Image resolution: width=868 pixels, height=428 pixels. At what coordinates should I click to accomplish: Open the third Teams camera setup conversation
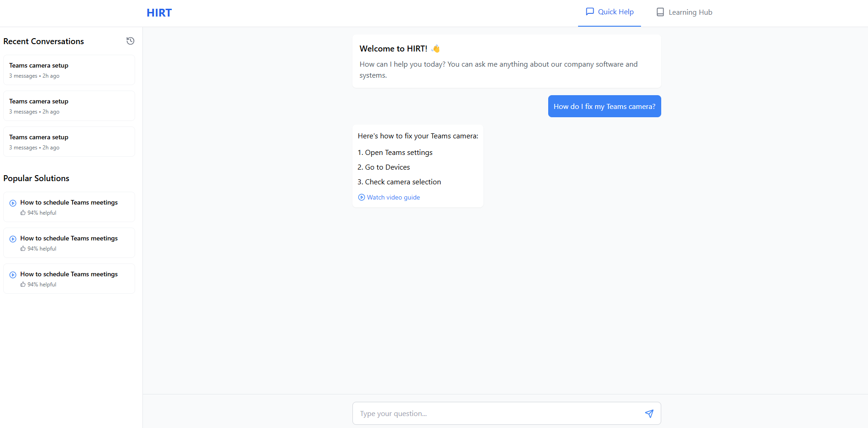(x=69, y=142)
